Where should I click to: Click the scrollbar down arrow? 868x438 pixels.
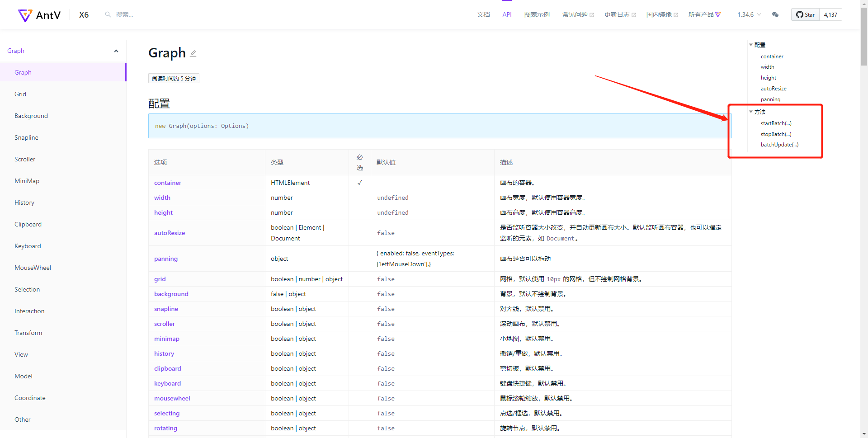(864, 434)
